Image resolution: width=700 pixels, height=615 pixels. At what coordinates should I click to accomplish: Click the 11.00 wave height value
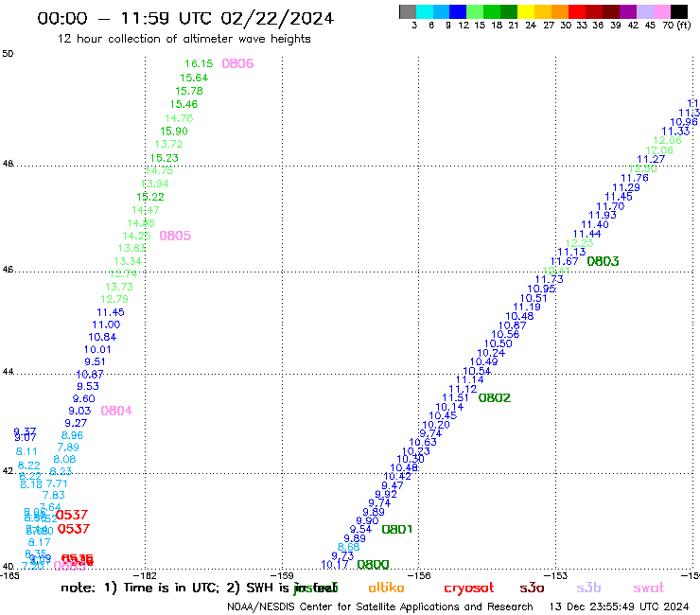point(106,325)
